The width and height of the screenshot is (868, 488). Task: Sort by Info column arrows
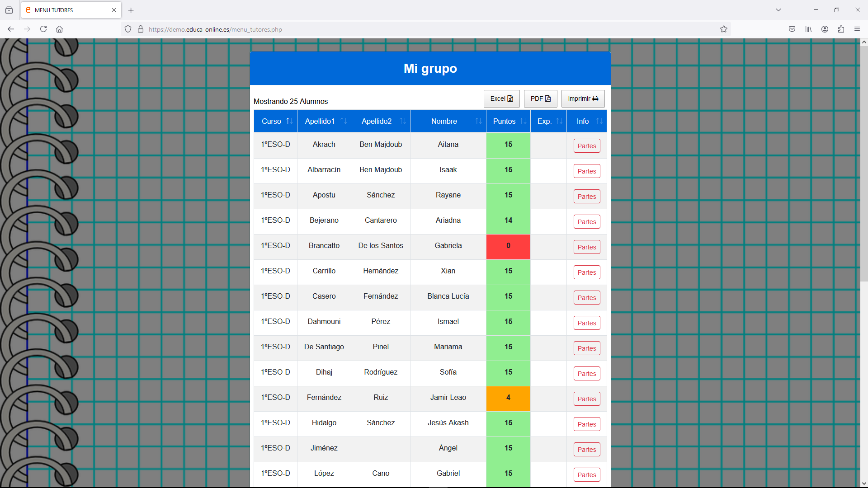pos(599,121)
